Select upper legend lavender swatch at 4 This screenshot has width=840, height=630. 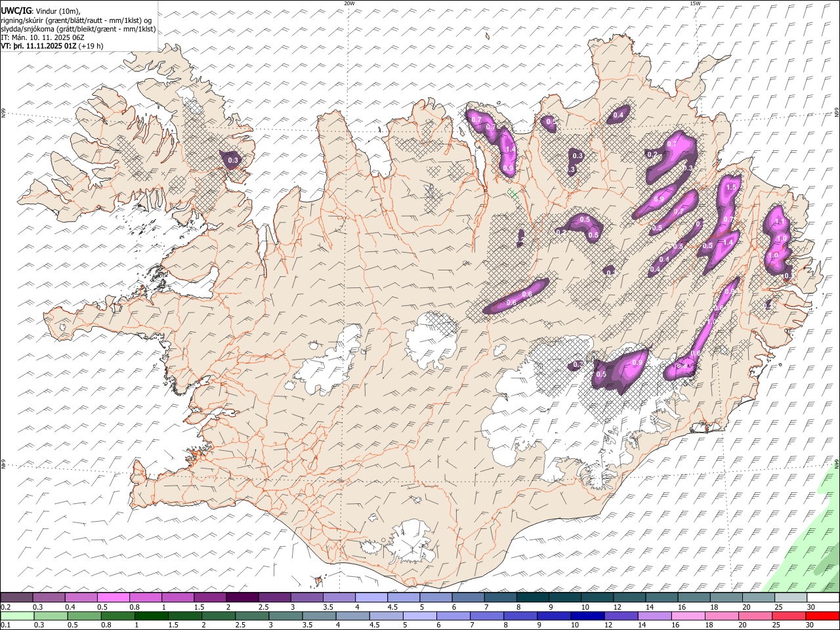(x=370, y=597)
